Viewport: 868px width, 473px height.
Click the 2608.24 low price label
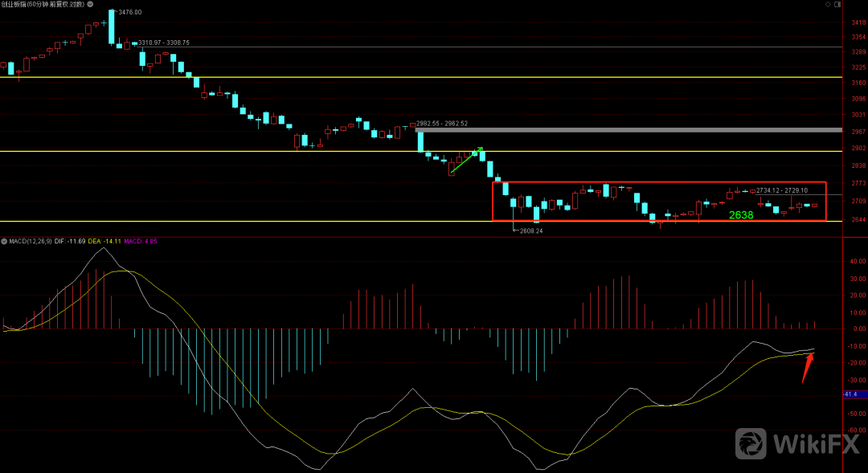(531, 230)
